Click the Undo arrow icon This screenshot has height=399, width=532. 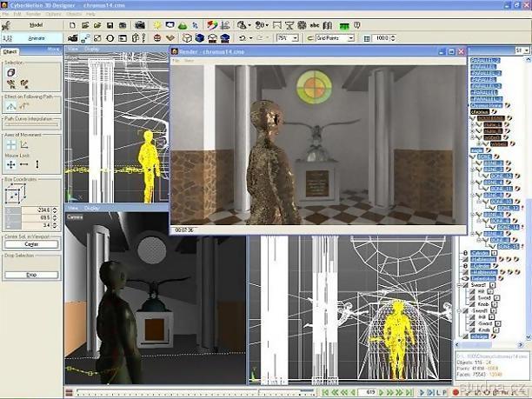[242, 38]
